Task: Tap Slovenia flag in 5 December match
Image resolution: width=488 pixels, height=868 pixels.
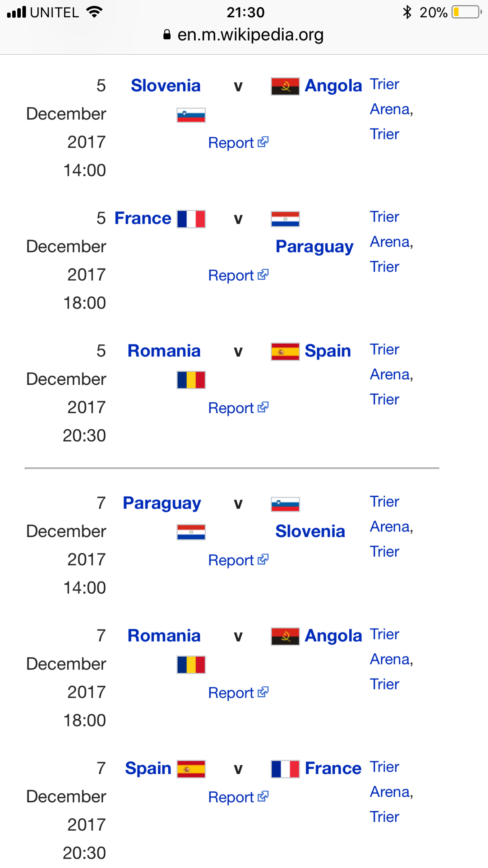Action: click(x=191, y=115)
